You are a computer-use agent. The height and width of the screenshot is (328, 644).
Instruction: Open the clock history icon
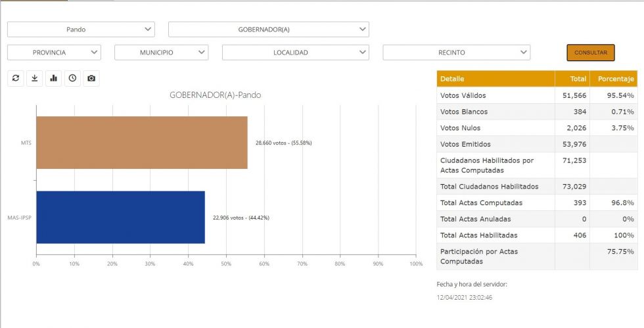click(x=72, y=78)
